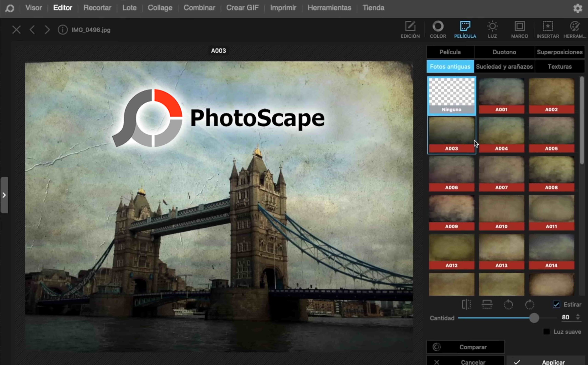Switch to the Collage menu
Screen dimensions: 588x365
click(160, 8)
